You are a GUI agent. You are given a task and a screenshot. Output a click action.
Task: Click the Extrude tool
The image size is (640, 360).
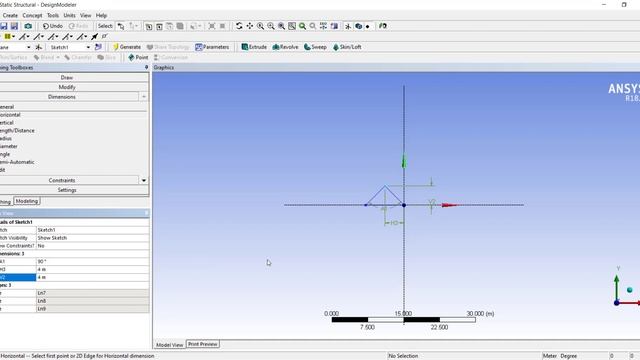(254, 47)
